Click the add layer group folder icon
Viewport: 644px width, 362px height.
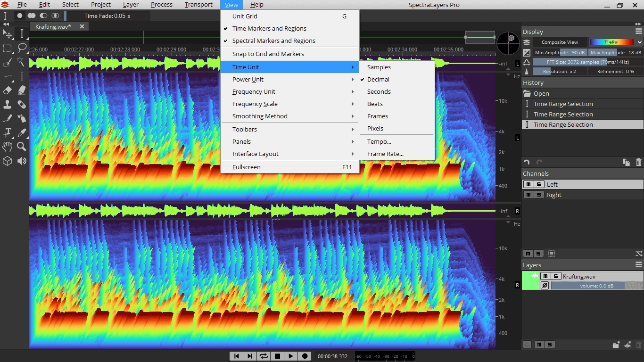[x=616, y=345]
